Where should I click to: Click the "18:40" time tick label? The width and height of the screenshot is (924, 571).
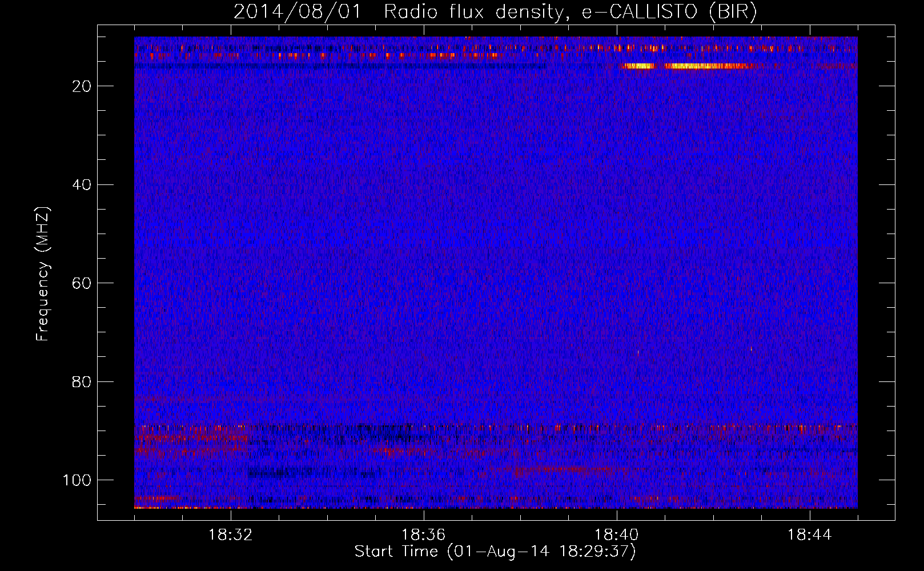617,535
